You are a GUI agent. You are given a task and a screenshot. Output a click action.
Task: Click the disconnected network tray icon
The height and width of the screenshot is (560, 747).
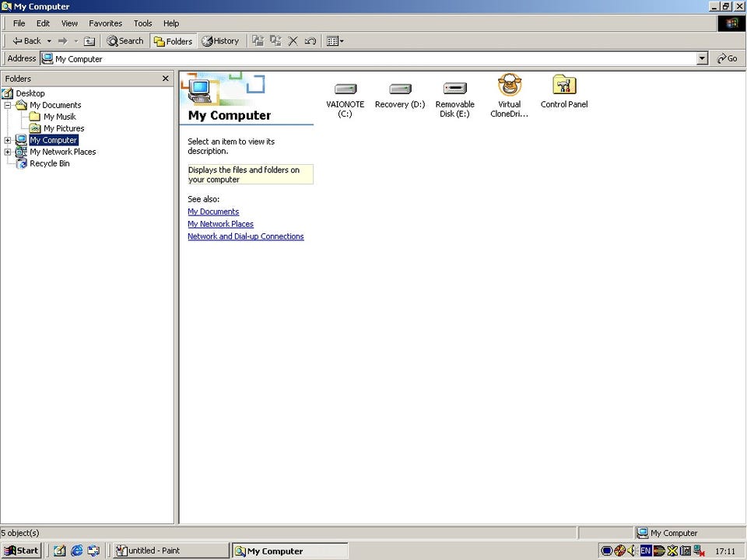(699, 551)
